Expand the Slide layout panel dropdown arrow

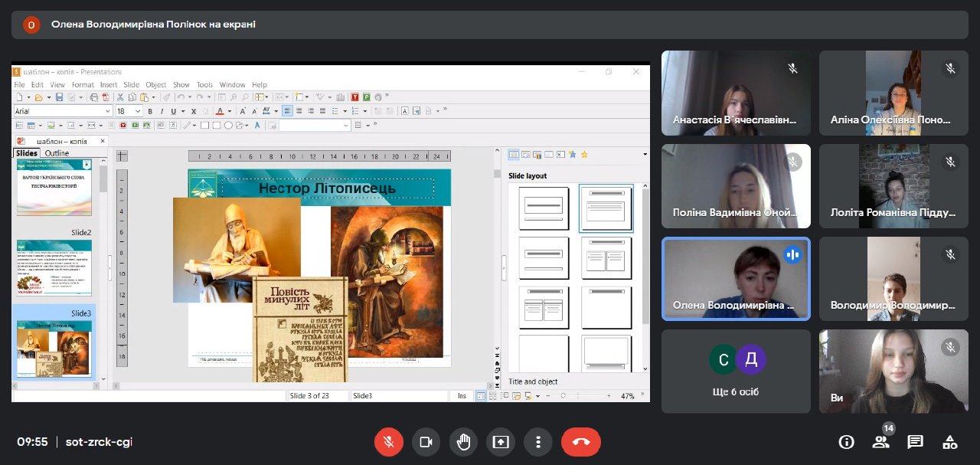coord(645,155)
